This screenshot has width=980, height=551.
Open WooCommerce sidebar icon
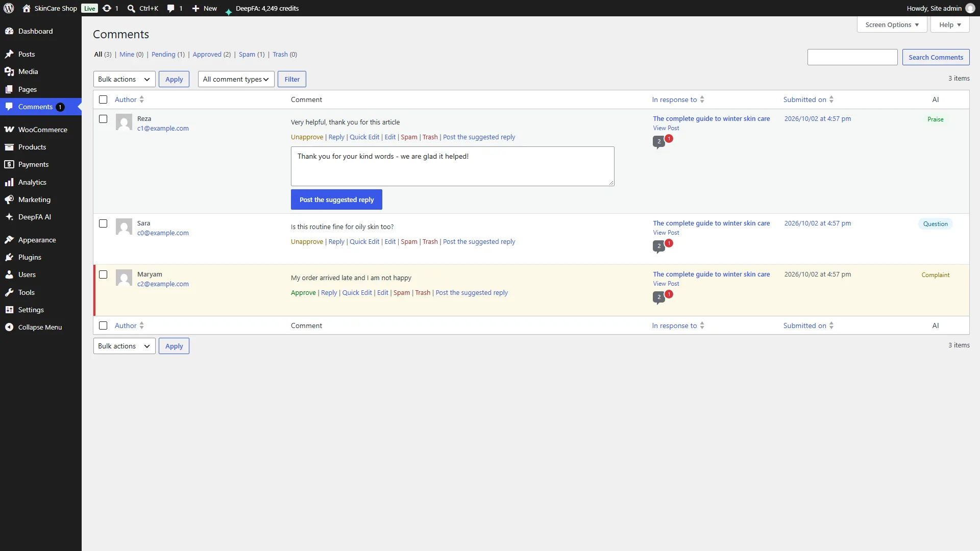(x=9, y=130)
